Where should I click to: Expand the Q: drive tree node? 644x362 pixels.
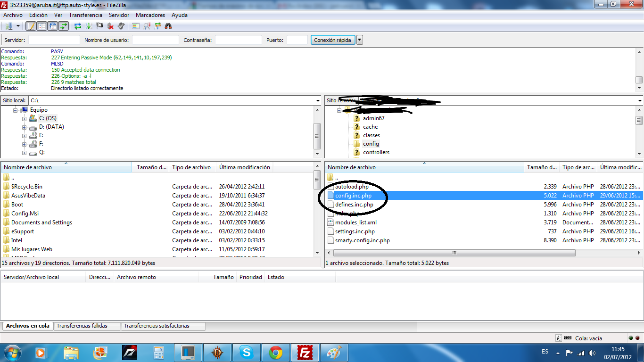click(25, 153)
